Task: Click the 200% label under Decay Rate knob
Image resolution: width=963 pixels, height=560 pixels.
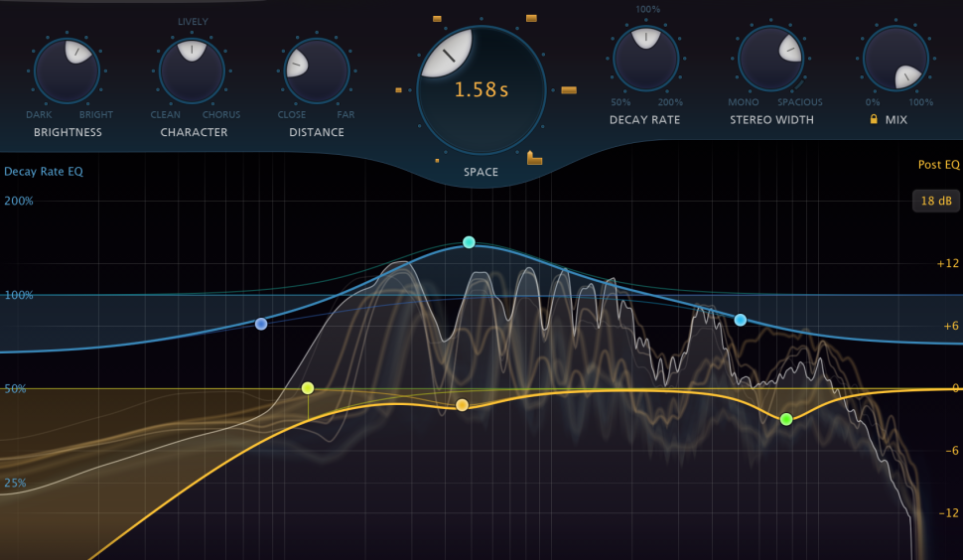Action: point(670,102)
